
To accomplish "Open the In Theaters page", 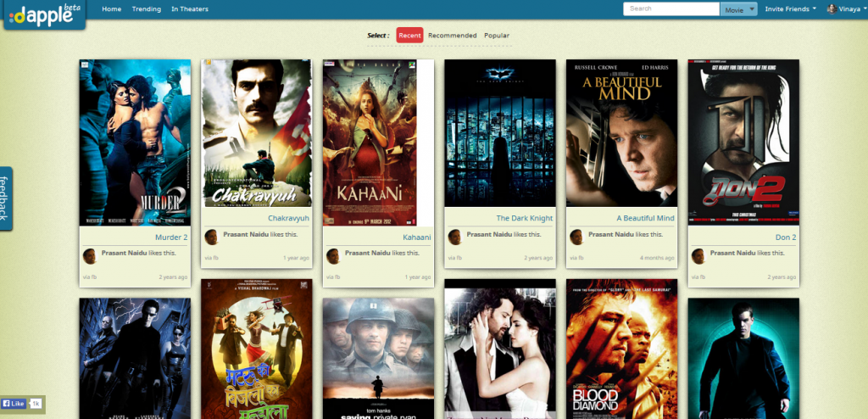I will tap(190, 8).
